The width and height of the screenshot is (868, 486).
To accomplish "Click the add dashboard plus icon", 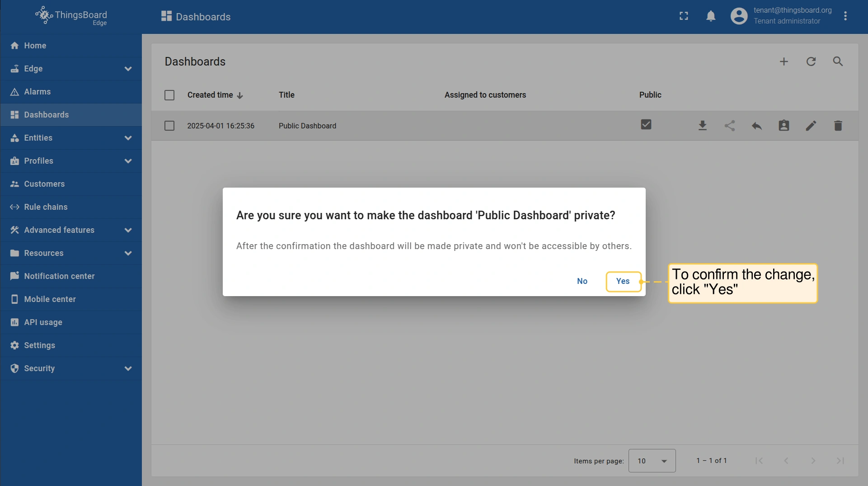I will point(784,61).
